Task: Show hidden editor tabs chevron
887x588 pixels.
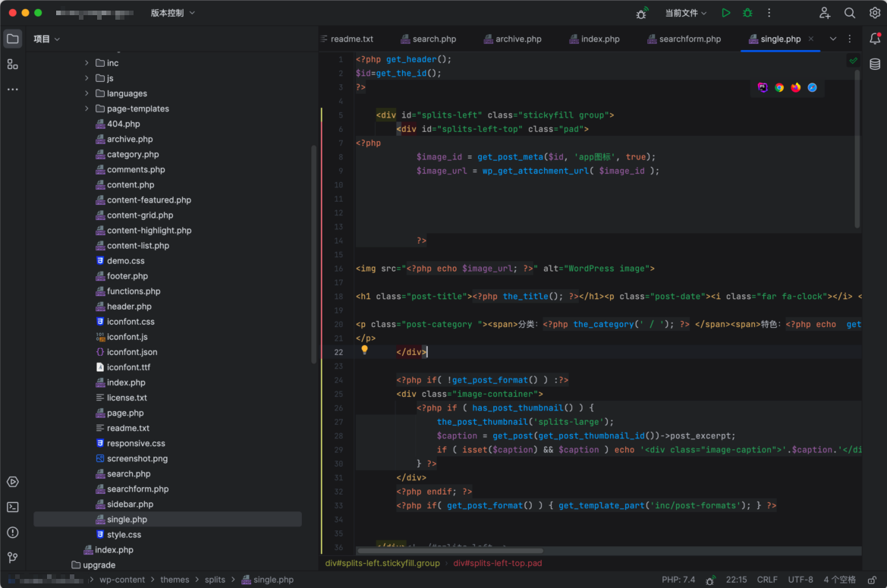Action: pyautogui.click(x=832, y=39)
